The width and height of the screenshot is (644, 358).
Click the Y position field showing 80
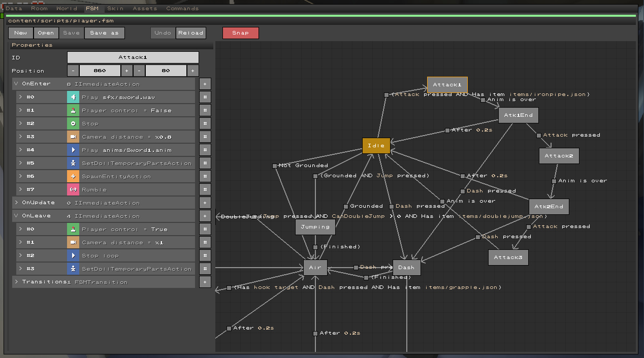(x=166, y=71)
